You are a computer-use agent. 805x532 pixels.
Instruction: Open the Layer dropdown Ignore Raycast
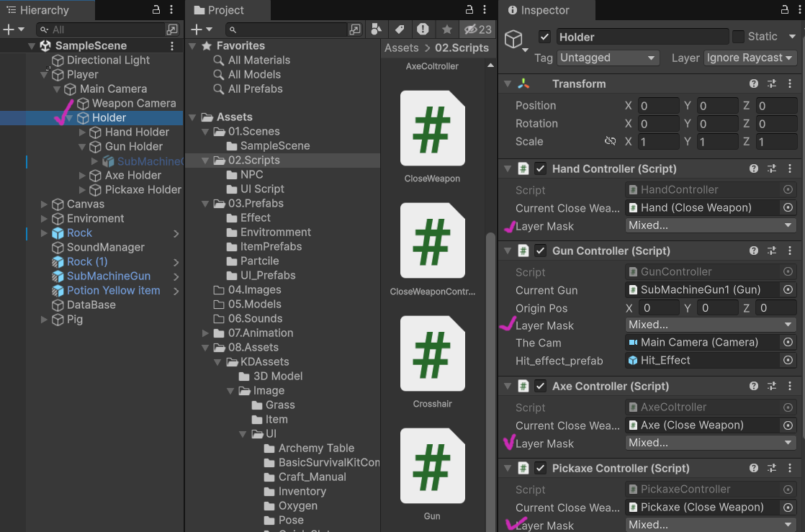pyautogui.click(x=750, y=58)
